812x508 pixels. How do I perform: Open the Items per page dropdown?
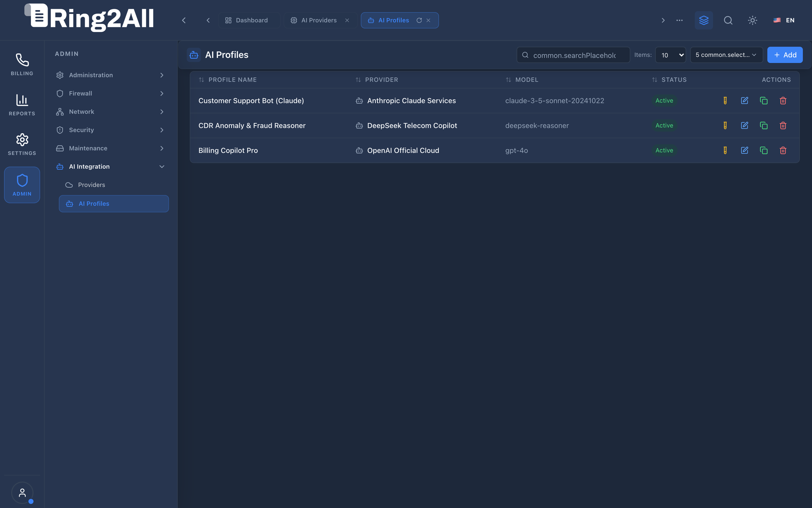tap(670, 55)
